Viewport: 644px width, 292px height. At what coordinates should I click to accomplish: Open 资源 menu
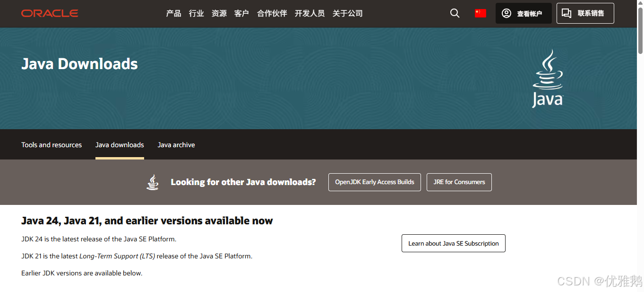(219, 13)
